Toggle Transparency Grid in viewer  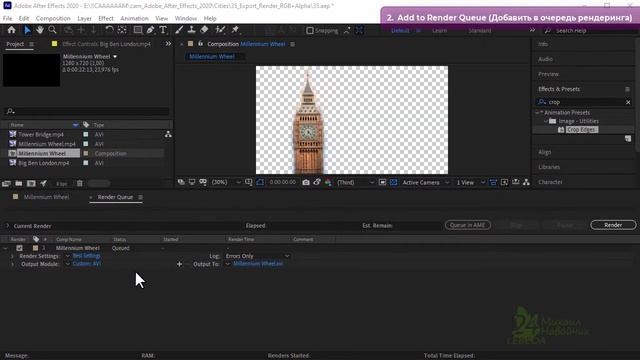pos(393,182)
